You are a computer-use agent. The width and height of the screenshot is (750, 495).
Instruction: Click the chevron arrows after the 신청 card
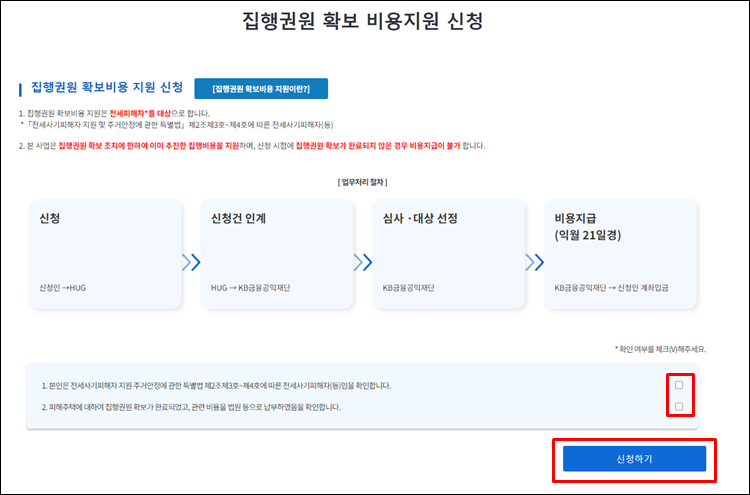[x=191, y=262]
